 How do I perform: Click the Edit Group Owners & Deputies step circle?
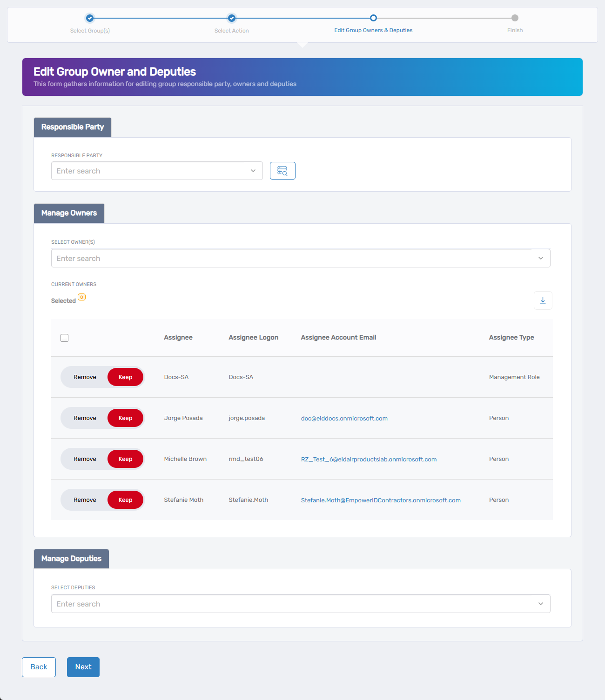(373, 18)
